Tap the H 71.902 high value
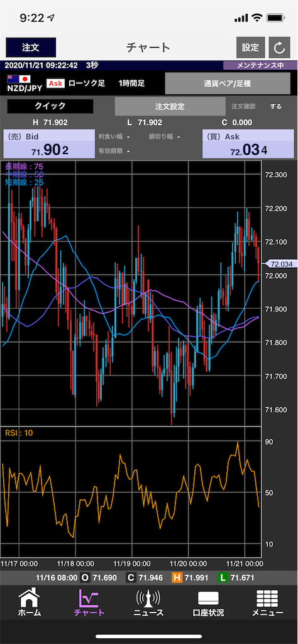Image resolution: width=298 pixels, height=644 pixels. [x=50, y=123]
